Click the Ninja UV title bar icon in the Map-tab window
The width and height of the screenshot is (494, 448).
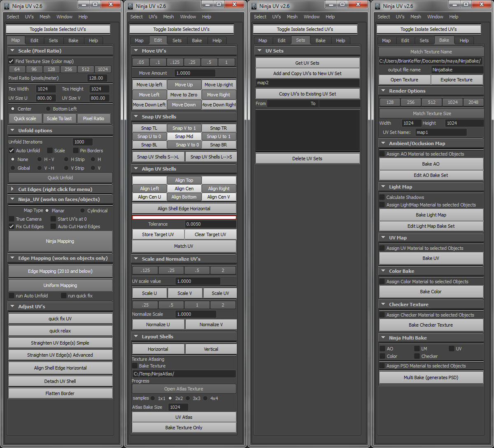tap(7, 6)
